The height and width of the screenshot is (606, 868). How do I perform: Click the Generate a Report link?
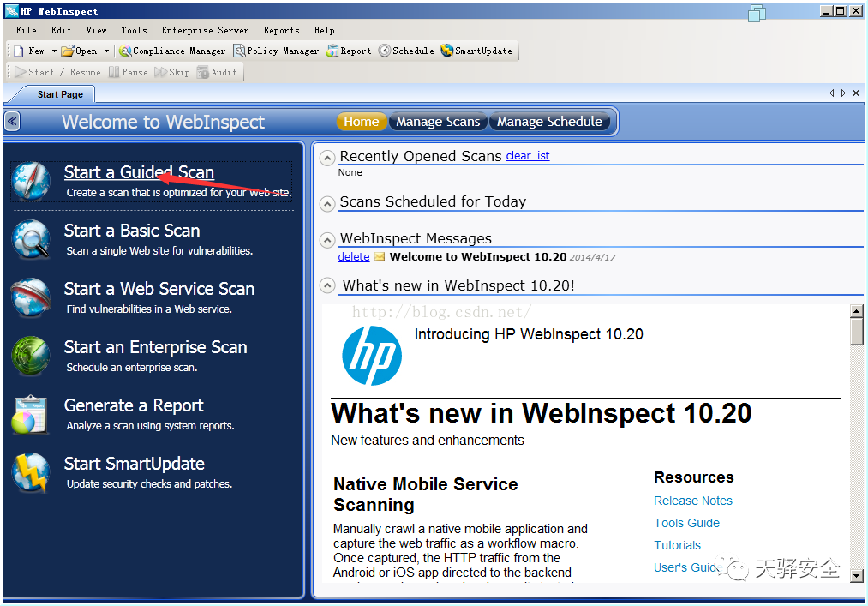click(134, 405)
